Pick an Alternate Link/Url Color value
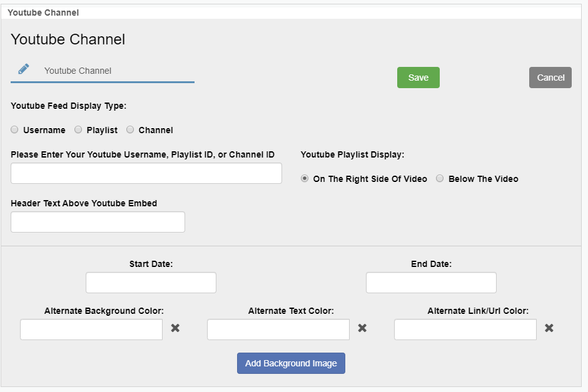588x392 pixels. pos(465,329)
